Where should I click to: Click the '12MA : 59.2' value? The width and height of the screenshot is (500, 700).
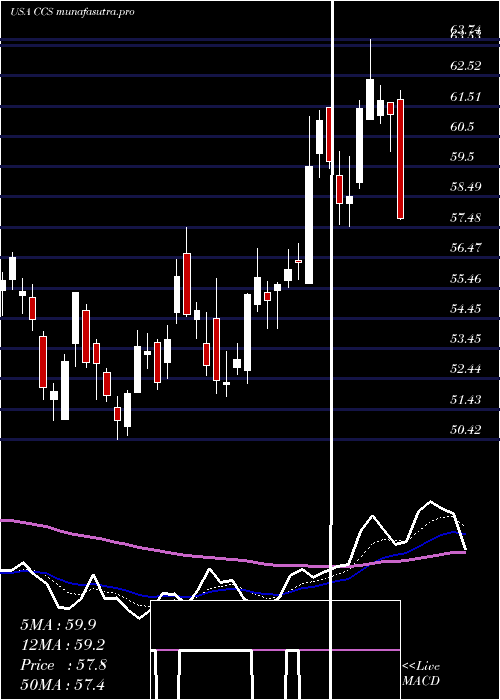pos(63,645)
